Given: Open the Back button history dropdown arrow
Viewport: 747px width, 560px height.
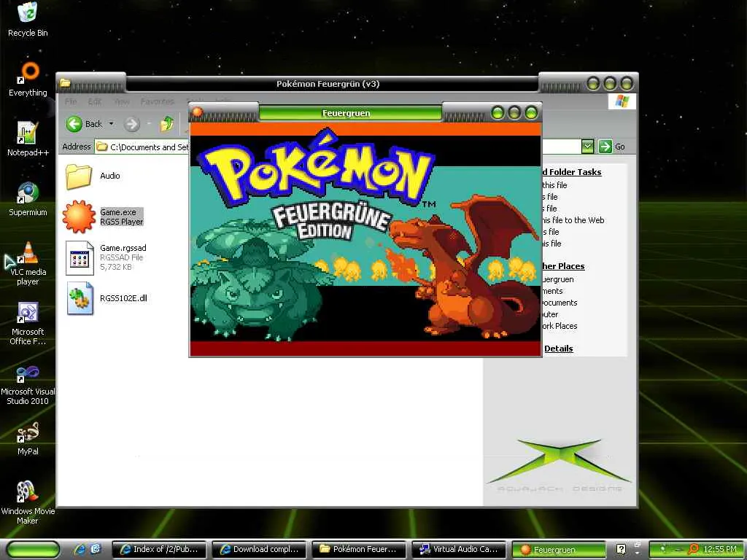Looking at the screenshot, I should [112, 124].
